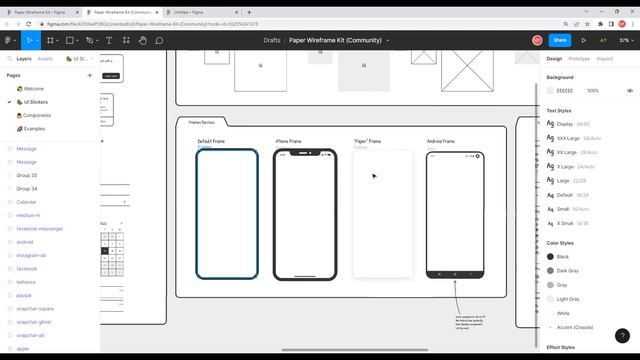Click the background color EEEEEE swatch
This screenshot has width=640, height=360.
pos(550,91)
